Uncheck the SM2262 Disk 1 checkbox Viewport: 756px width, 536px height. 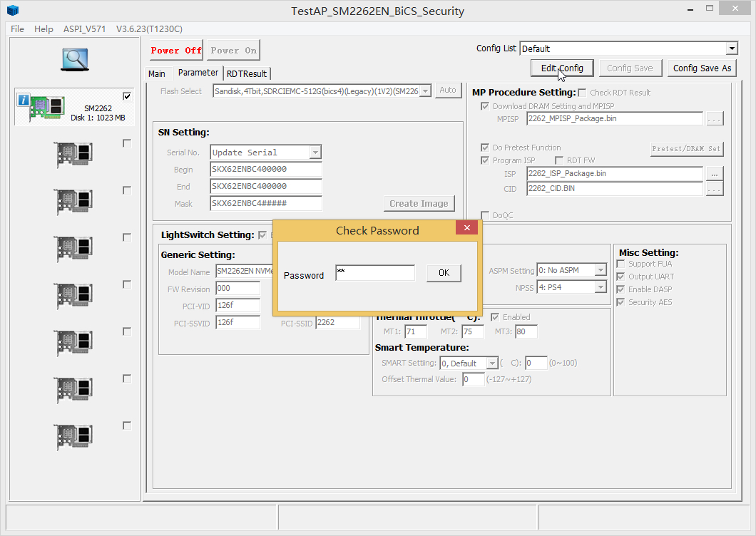tap(127, 96)
